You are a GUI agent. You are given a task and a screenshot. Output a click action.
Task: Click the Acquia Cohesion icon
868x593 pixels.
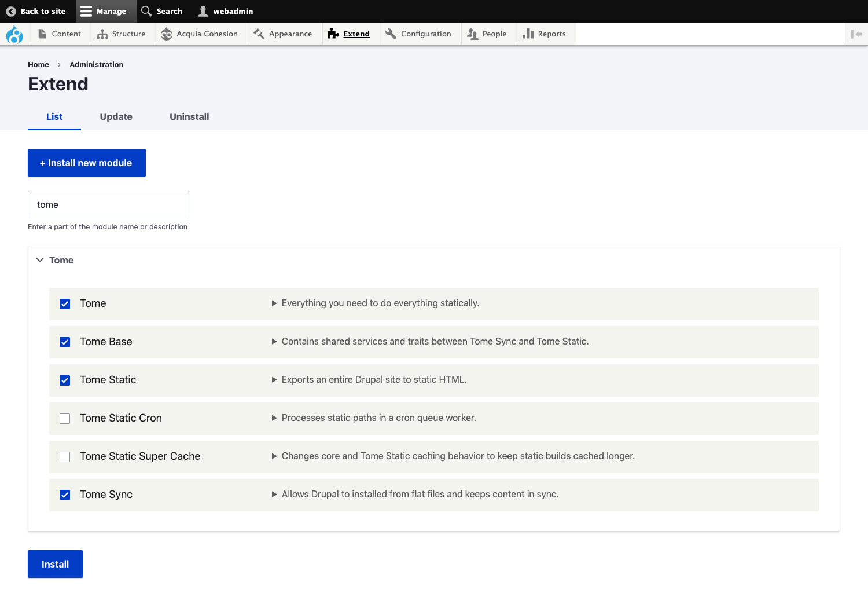(x=167, y=34)
